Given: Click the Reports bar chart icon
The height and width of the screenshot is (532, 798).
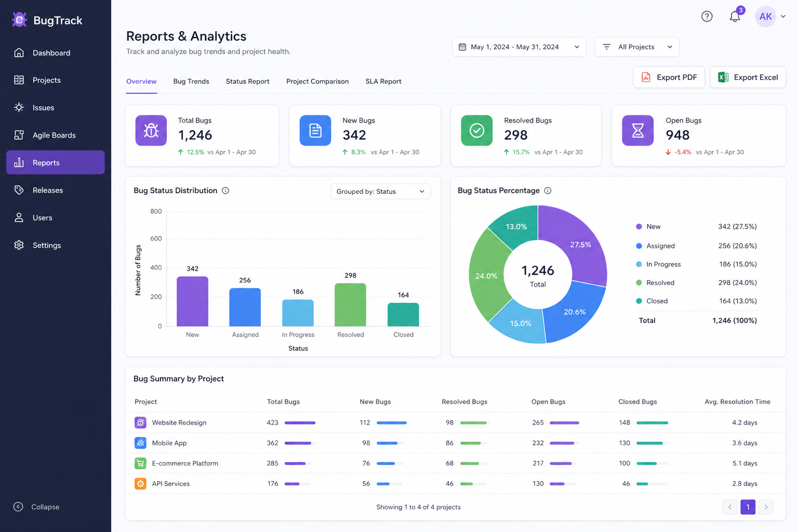Looking at the screenshot, I should pos(19,163).
